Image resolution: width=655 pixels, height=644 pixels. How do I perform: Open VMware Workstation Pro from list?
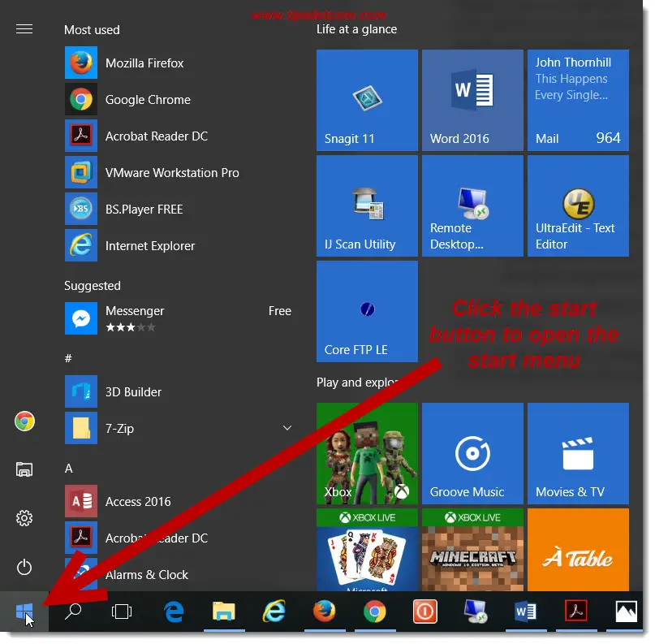[172, 173]
